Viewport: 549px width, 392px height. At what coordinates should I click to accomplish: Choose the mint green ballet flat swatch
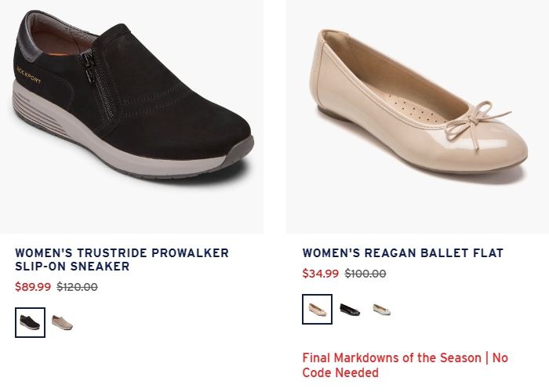click(x=382, y=310)
